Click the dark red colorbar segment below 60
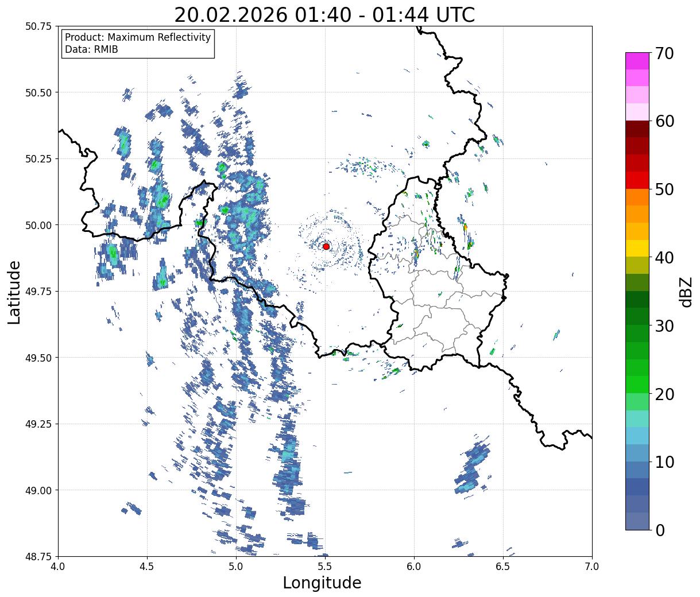The image size is (700, 597). tap(637, 129)
